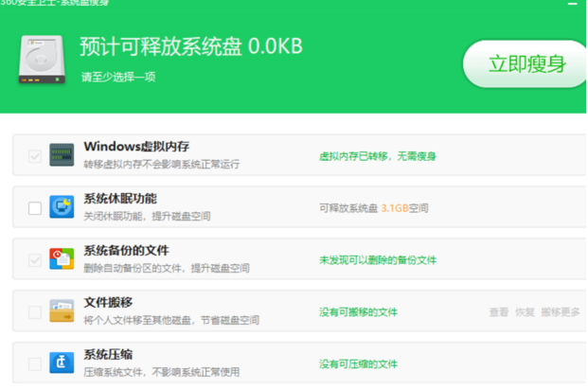Click the 未发现可以删除的备份文件 status text
Image resolution: width=588 pixels, height=389 pixels.
[377, 259]
